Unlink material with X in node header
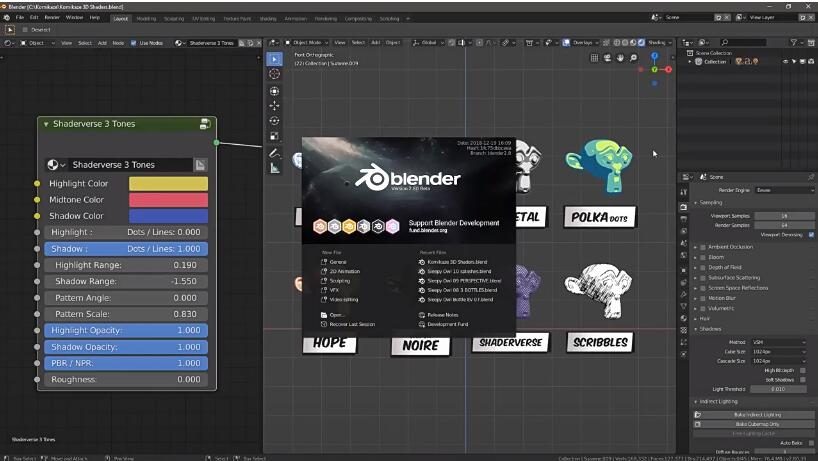The width and height of the screenshot is (818, 461). (258, 43)
